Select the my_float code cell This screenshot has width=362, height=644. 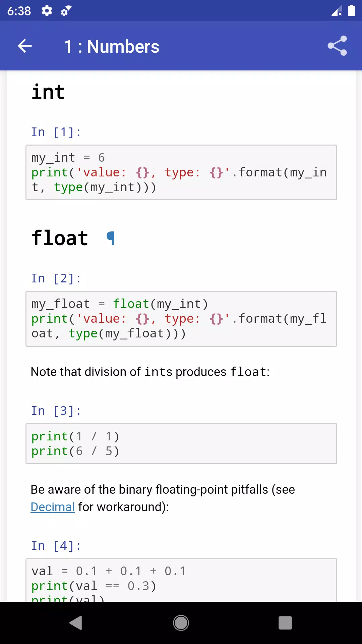(181, 319)
